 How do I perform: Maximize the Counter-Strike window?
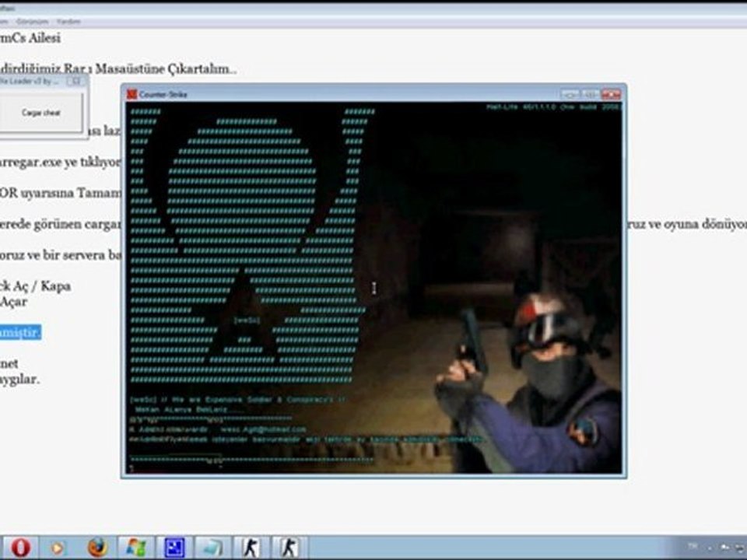590,94
